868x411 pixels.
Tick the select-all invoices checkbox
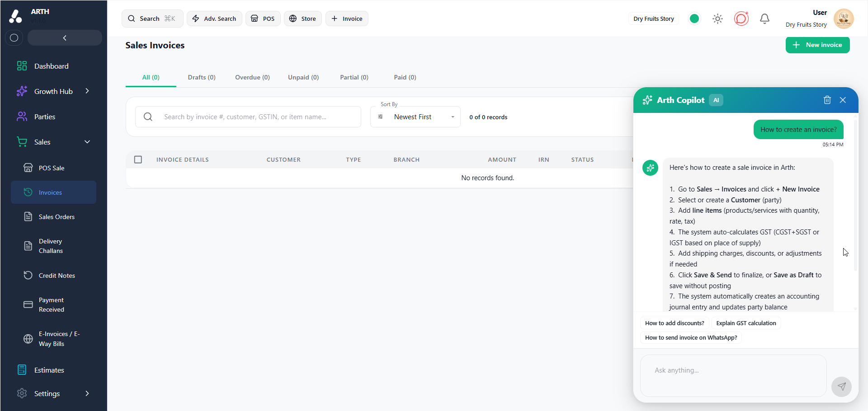pyautogui.click(x=138, y=159)
